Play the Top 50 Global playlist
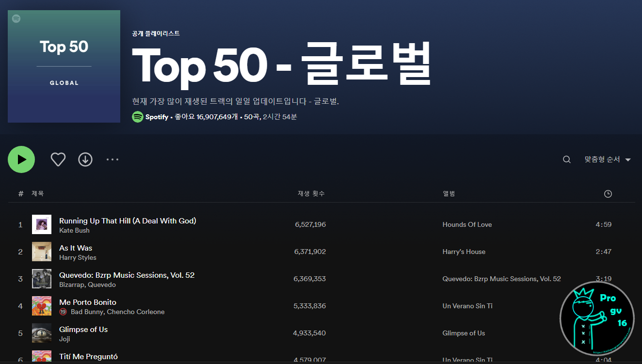This screenshot has width=642, height=364. pos(21,159)
